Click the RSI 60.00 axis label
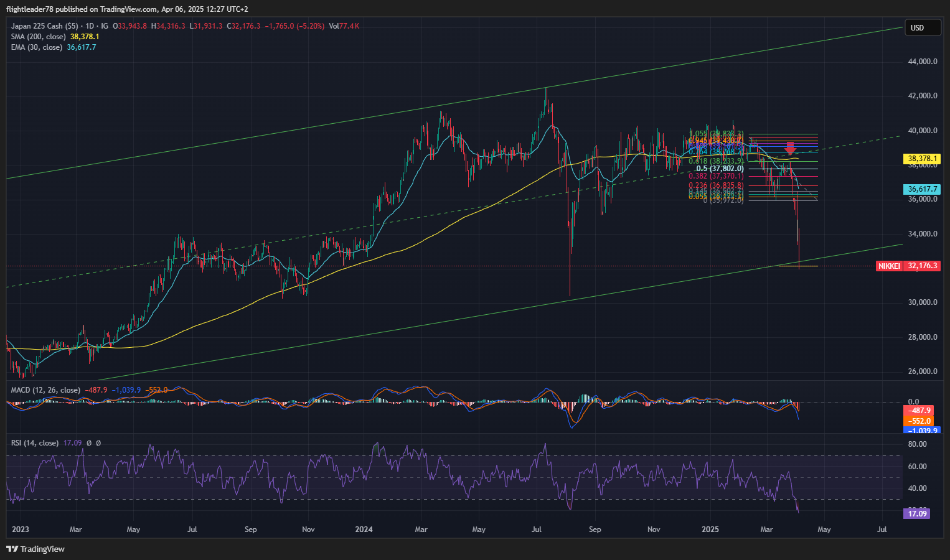950x560 pixels. [x=917, y=467]
